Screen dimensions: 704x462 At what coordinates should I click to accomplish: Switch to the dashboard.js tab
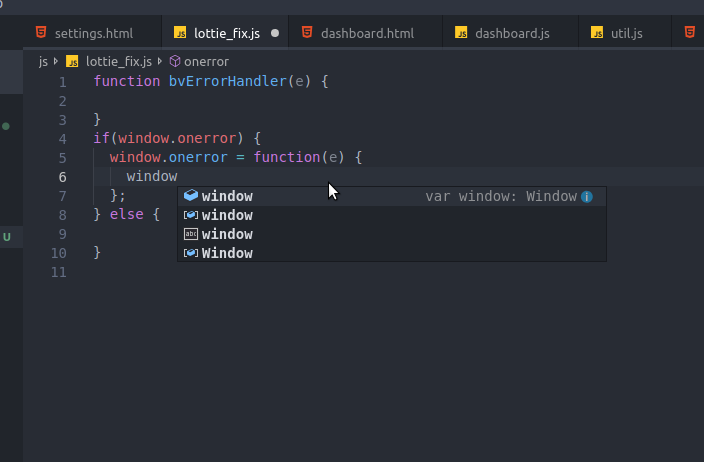512,33
